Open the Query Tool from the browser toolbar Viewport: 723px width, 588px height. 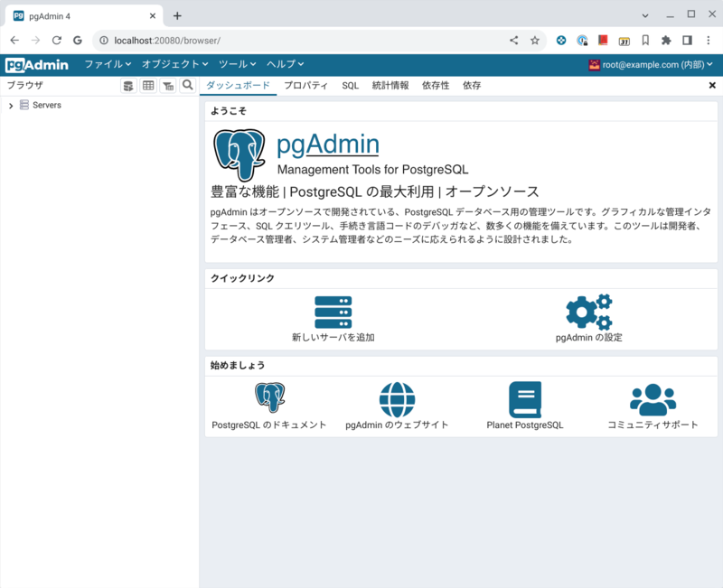pos(127,85)
